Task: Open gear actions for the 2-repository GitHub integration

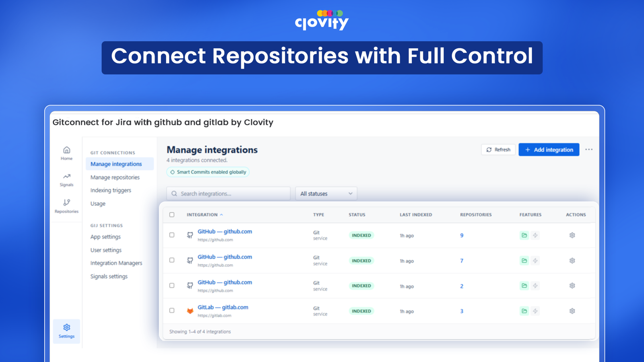Action: click(x=572, y=286)
